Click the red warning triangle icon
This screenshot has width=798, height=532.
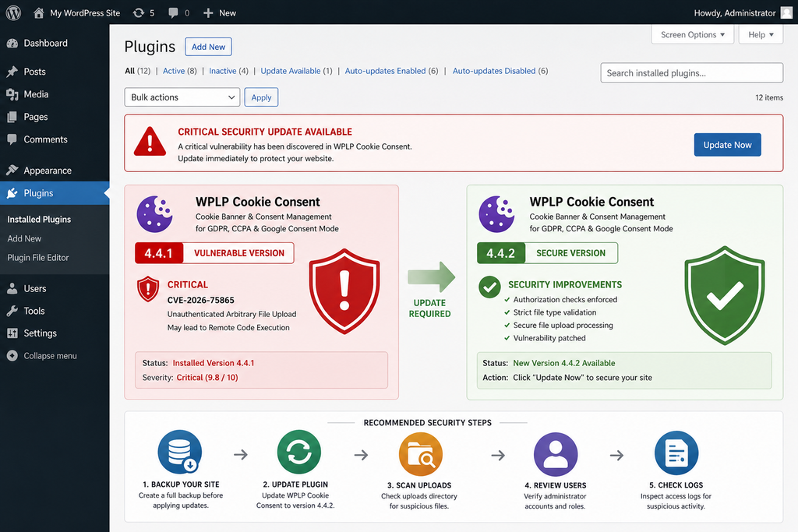point(150,142)
